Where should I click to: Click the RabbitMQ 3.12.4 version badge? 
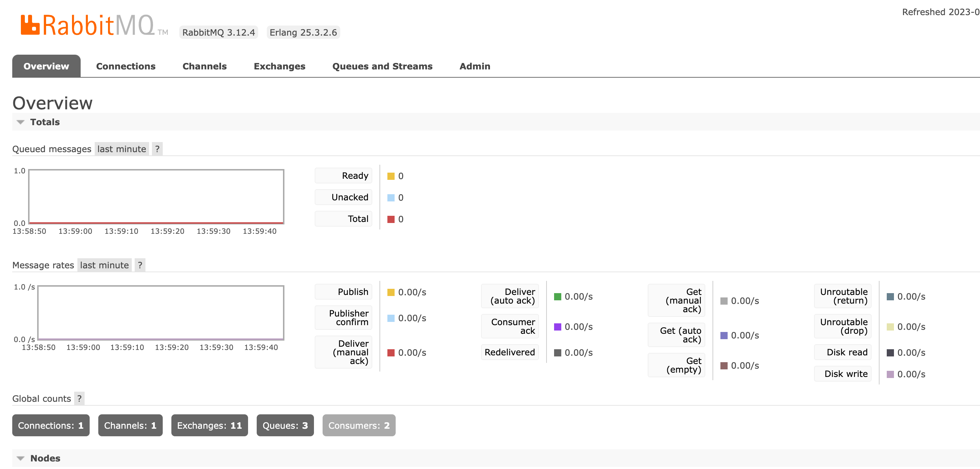point(219,32)
